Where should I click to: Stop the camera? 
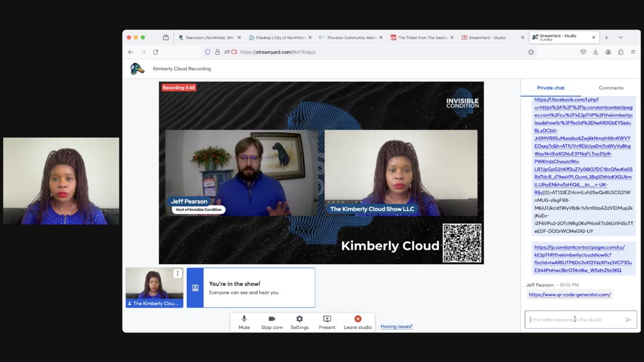(x=272, y=322)
